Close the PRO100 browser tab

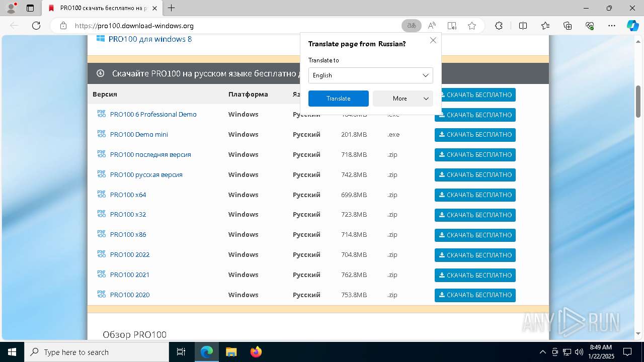coord(154,8)
